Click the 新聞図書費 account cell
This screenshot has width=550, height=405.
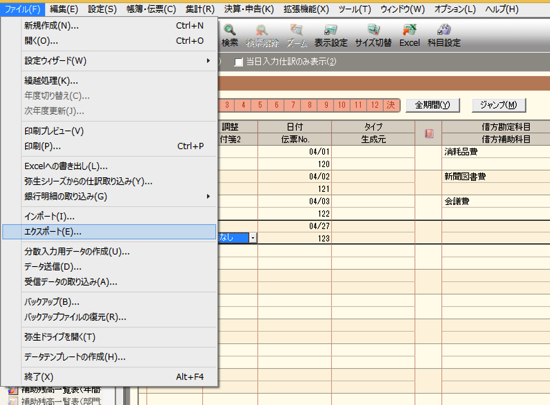(x=495, y=176)
